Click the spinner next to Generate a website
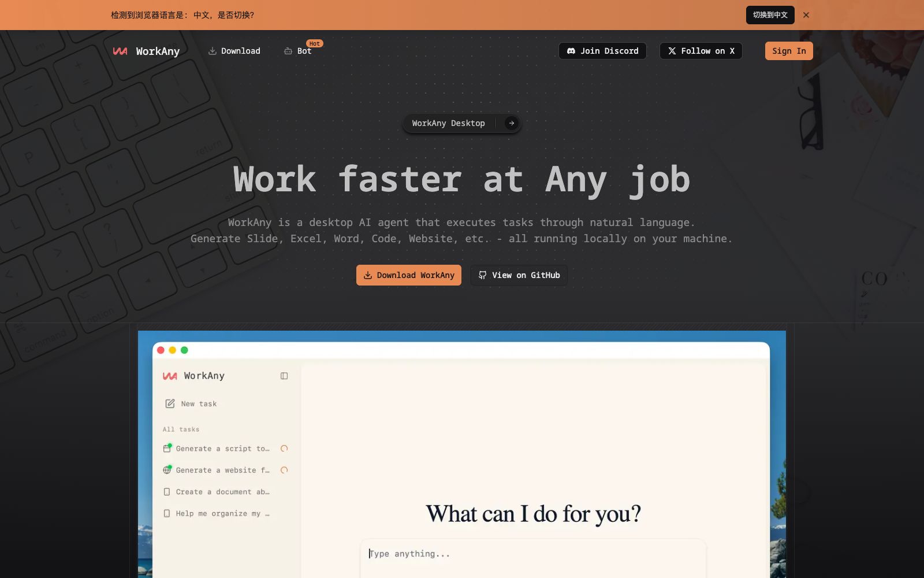This screenshot has height=578, width=924. (x=284, y=470)
